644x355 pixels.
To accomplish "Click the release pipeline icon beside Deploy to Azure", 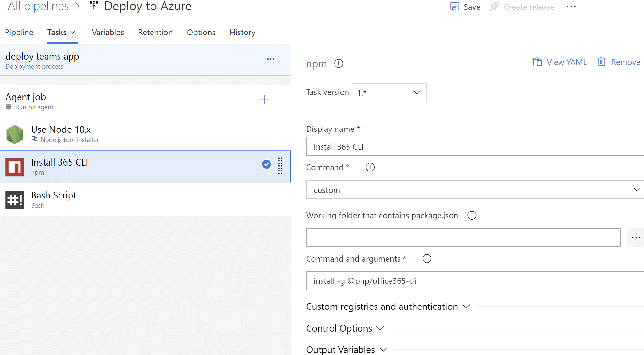I will pyautogui.click(x=94, y=6).
